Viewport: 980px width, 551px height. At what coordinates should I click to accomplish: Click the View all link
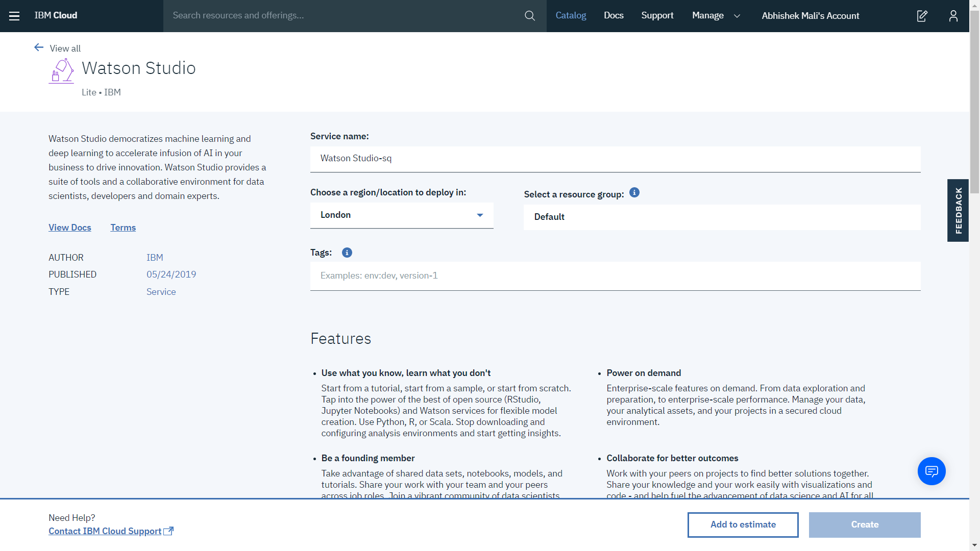point(65,48)
